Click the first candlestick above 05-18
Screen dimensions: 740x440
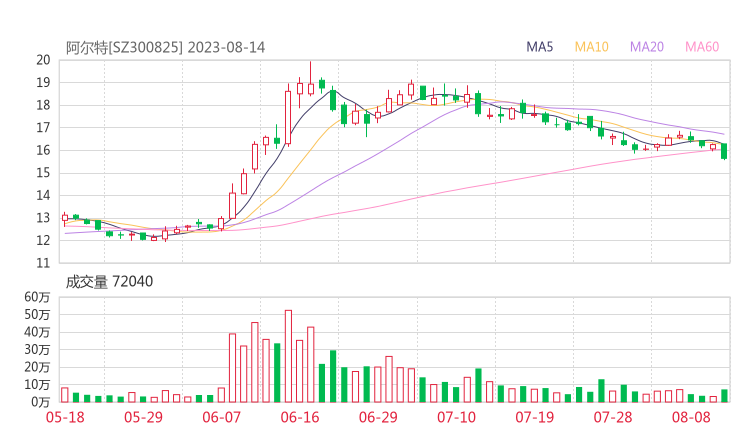click(65, 218)
